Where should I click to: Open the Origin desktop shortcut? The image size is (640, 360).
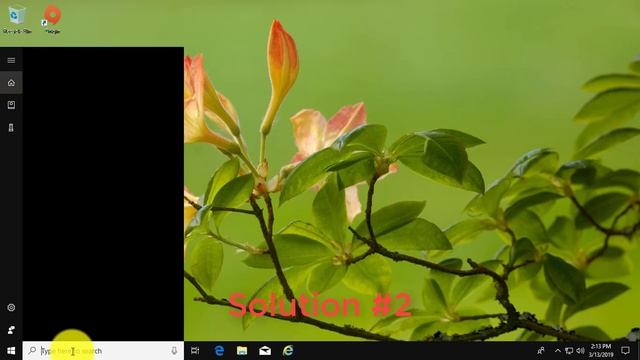coord(52,19)
